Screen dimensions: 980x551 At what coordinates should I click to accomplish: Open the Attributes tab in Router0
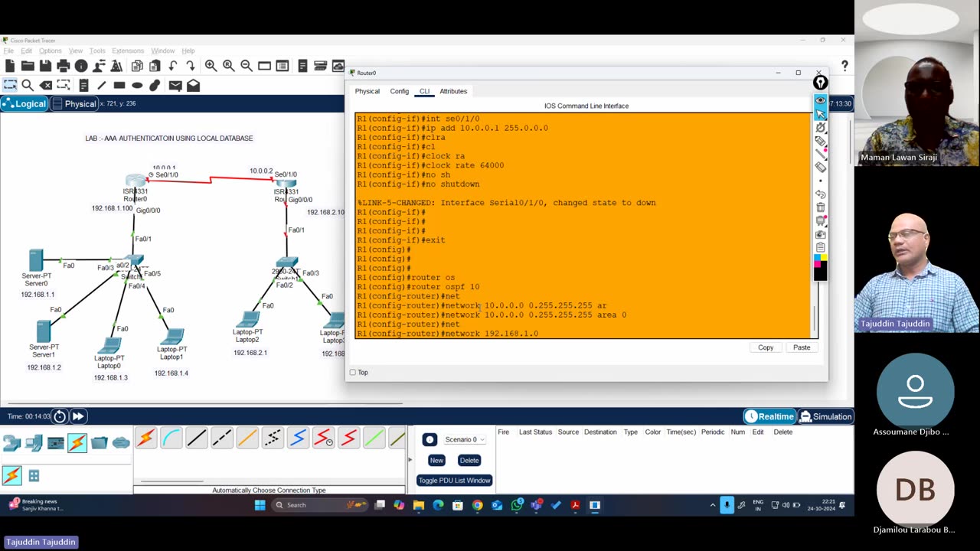[453, 91]
